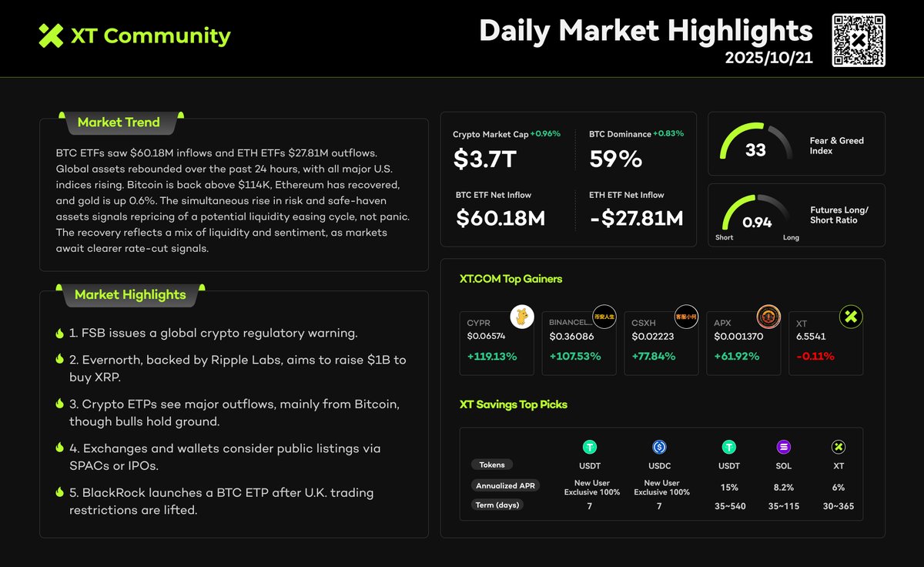The height and width of the screenshot is (567, 924).
Task: Click the 59% BTC Dominance value
Action: (x=615, y=159)
